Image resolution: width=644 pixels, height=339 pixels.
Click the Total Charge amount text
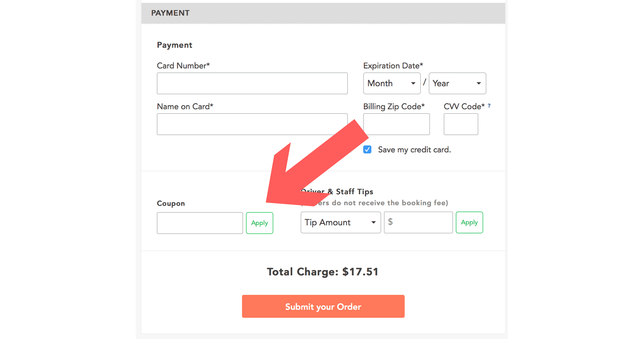coord(360,271)
